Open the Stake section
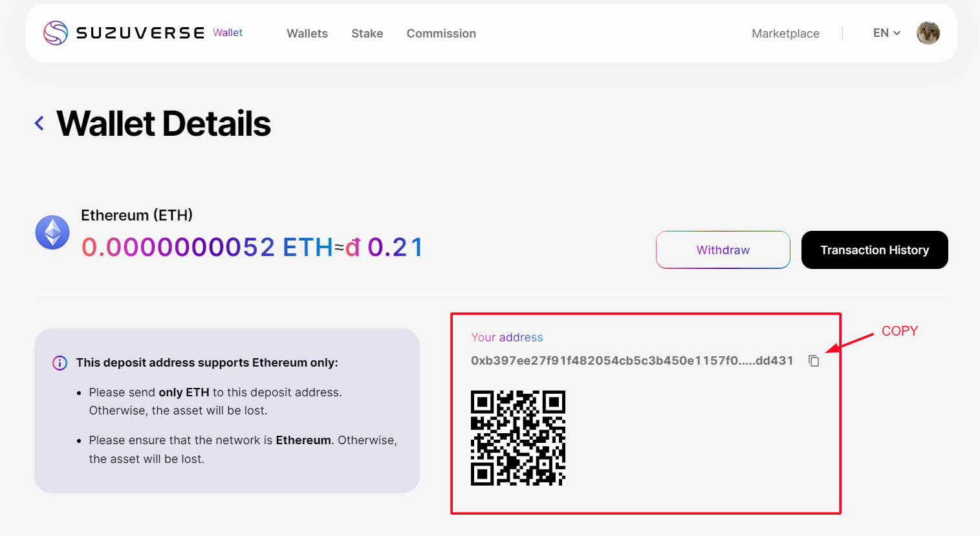980x536 pixels. pos(367,33)
